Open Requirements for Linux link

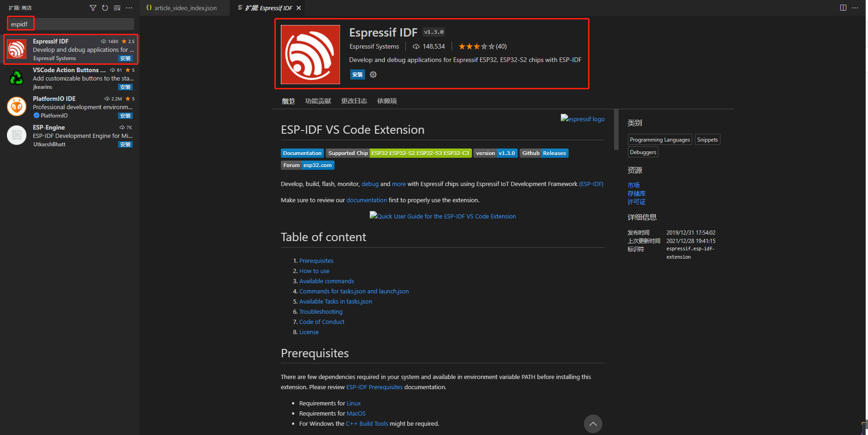(x=353, y=404)
